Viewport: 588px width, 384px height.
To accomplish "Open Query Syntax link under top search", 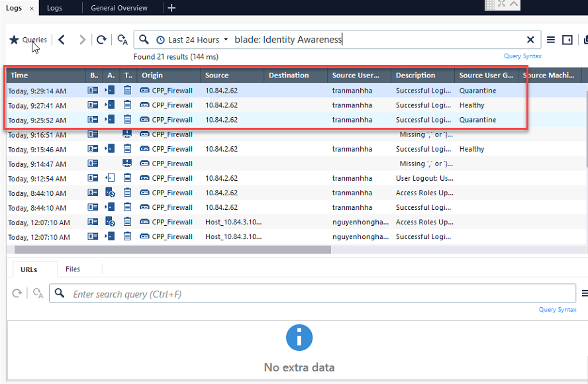I will pos(522,56).
